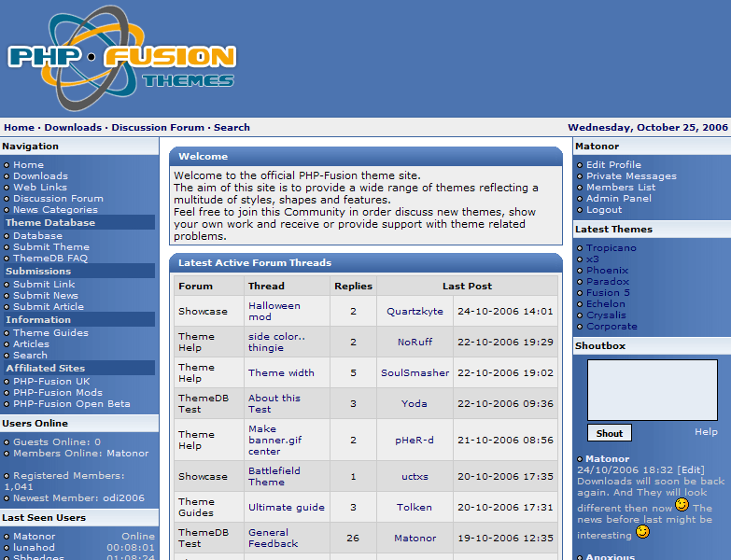Open General Feedback thread
This screenshot has height=560, width=731.
click(274, 538)
